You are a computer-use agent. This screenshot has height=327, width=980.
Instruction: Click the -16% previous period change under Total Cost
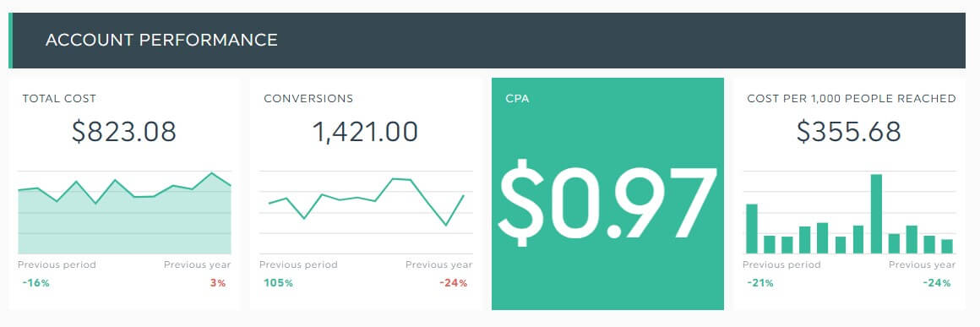coord(35,283)
